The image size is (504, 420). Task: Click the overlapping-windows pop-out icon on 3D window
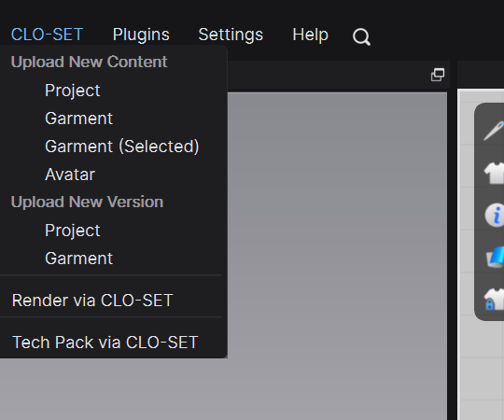[x=438, y=75]
